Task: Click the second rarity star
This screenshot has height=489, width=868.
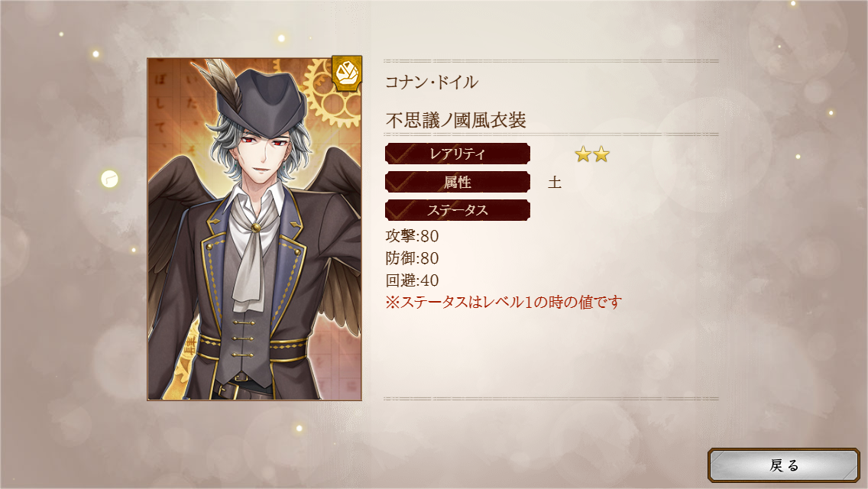Action: click(x=601, y=154)
